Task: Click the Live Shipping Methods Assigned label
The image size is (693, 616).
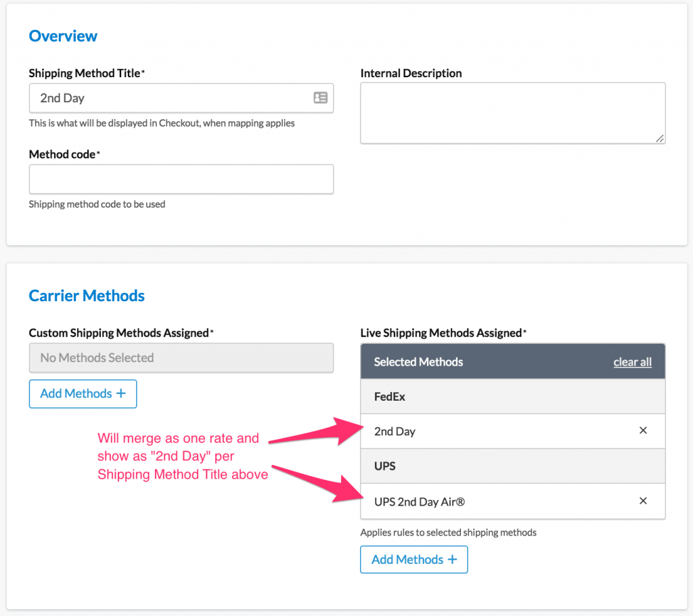Action: click(442, 333)
